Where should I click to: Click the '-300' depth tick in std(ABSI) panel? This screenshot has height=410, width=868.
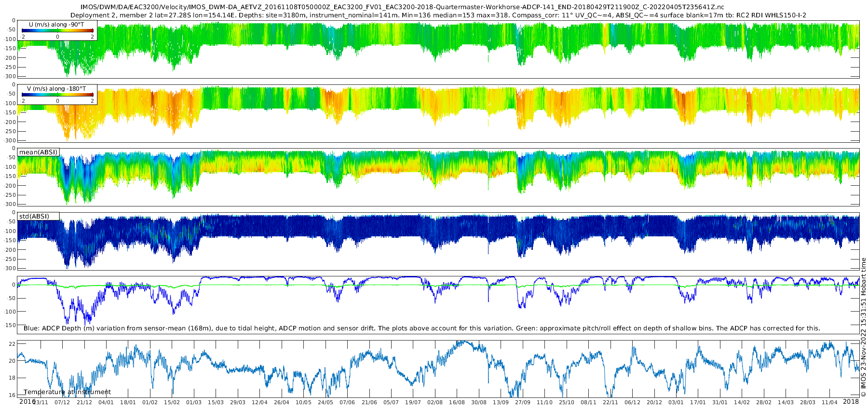(x=10, y=268)
